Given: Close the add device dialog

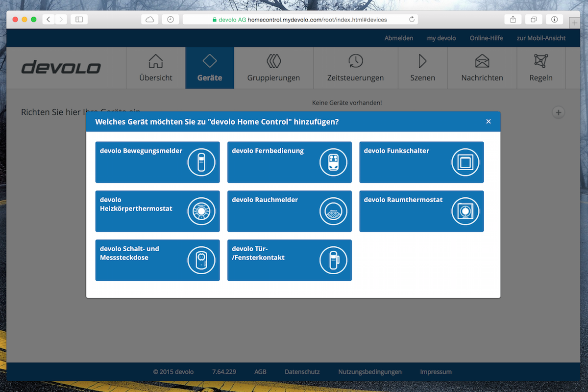Looking at the screenshot, I should pos(489,122).
